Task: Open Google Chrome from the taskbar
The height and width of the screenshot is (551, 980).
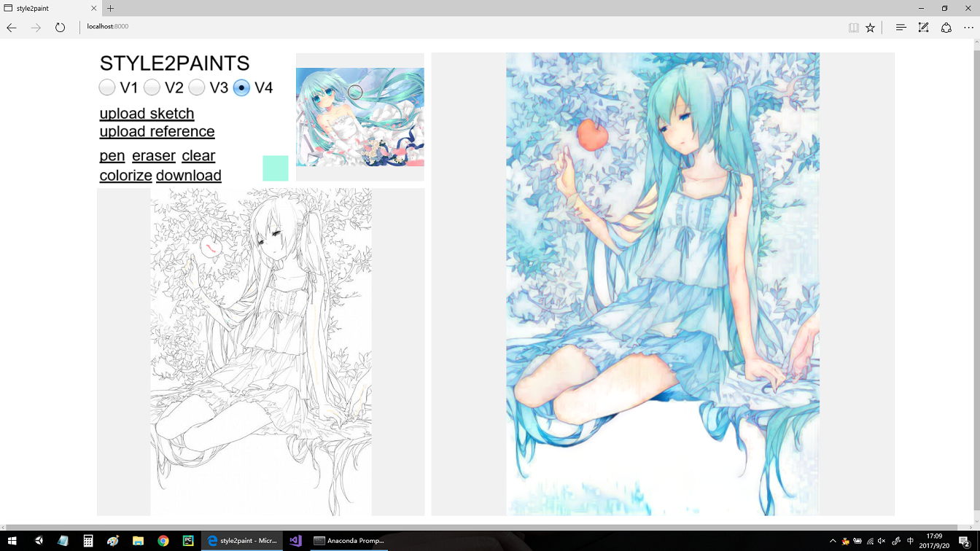Action: (163, 541)
